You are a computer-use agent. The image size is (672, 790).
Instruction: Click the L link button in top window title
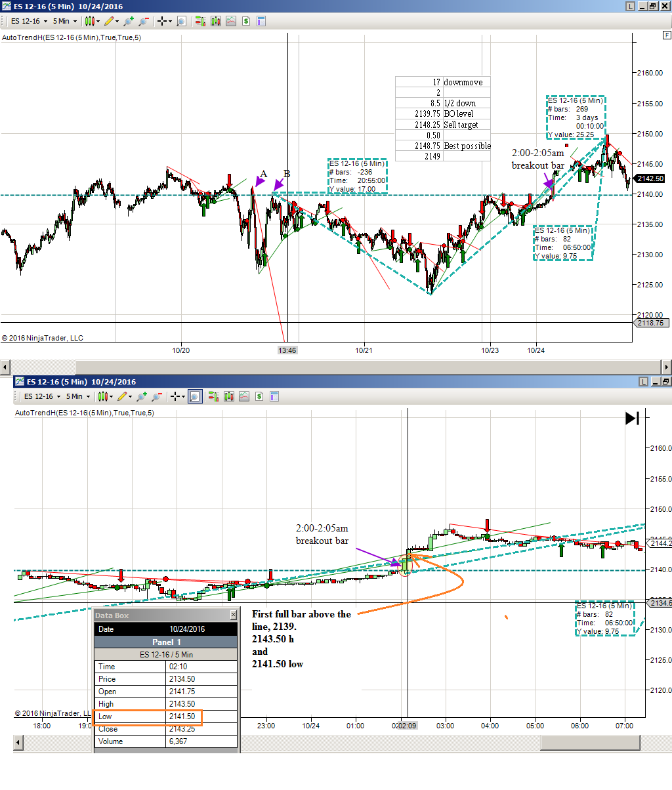631,6
